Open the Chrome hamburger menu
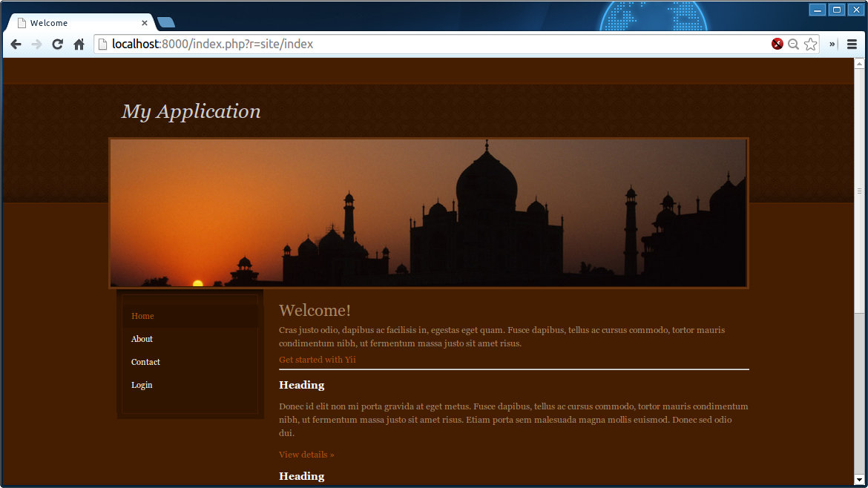The image size is (868, 488). tap(852, 44)
